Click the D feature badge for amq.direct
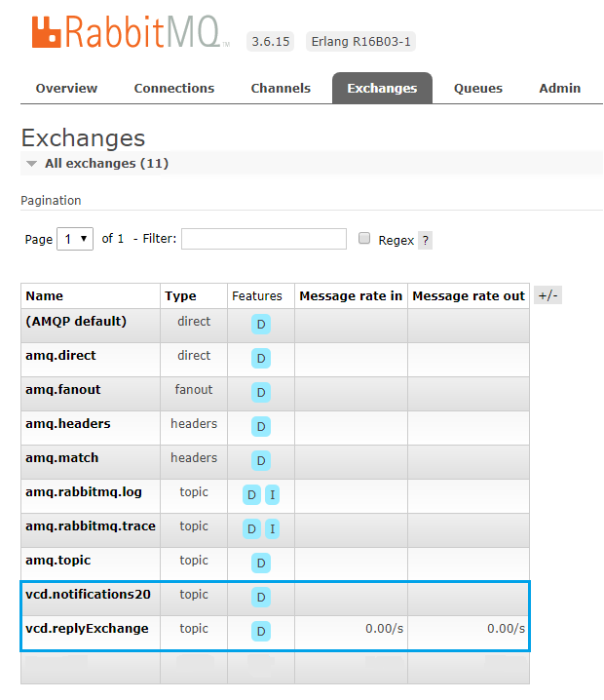The width and height of the screenshot is (604, 700). pos(261,358)
